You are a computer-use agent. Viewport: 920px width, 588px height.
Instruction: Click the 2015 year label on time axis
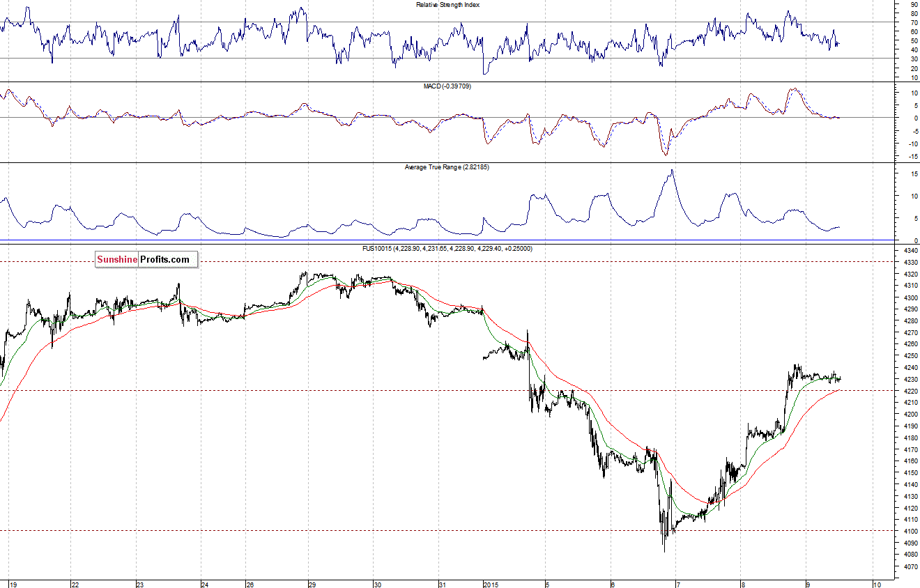coord(492,585)
